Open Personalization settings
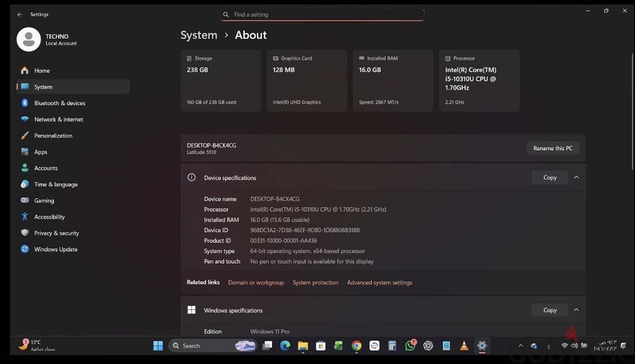 point(73,135)
